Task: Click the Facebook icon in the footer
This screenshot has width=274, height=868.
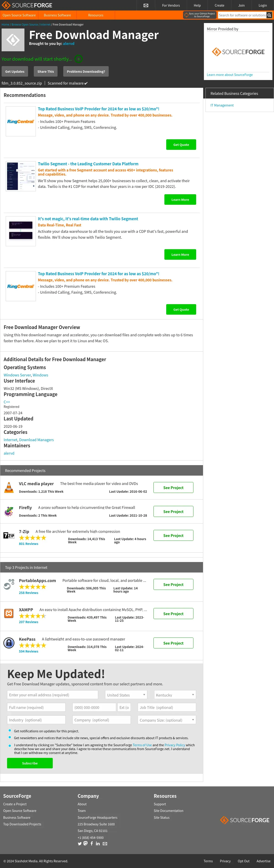Action: pyautogui.click(x=91, y=843)
